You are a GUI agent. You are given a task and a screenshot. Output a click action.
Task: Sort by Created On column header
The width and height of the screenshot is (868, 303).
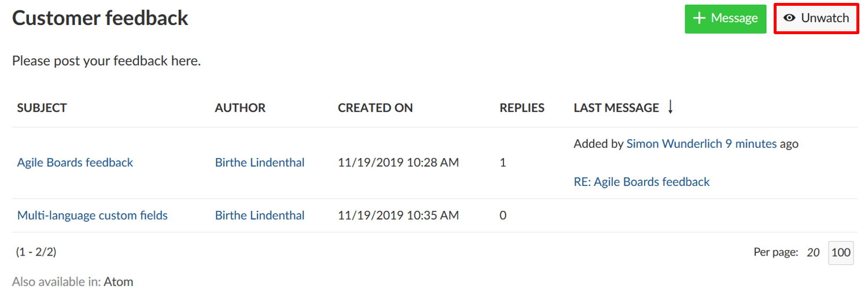375,108
